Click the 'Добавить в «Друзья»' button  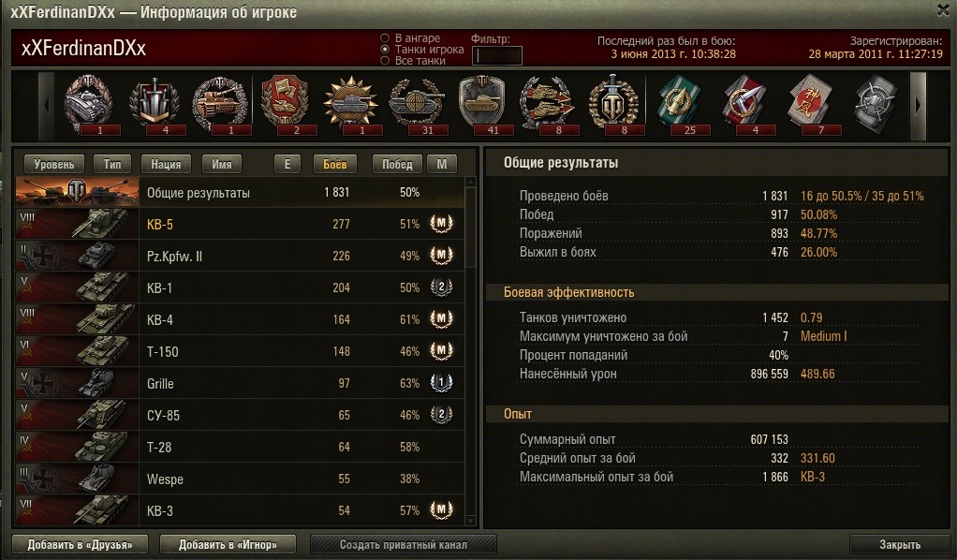pyautogui.click(x=80, y=544)
